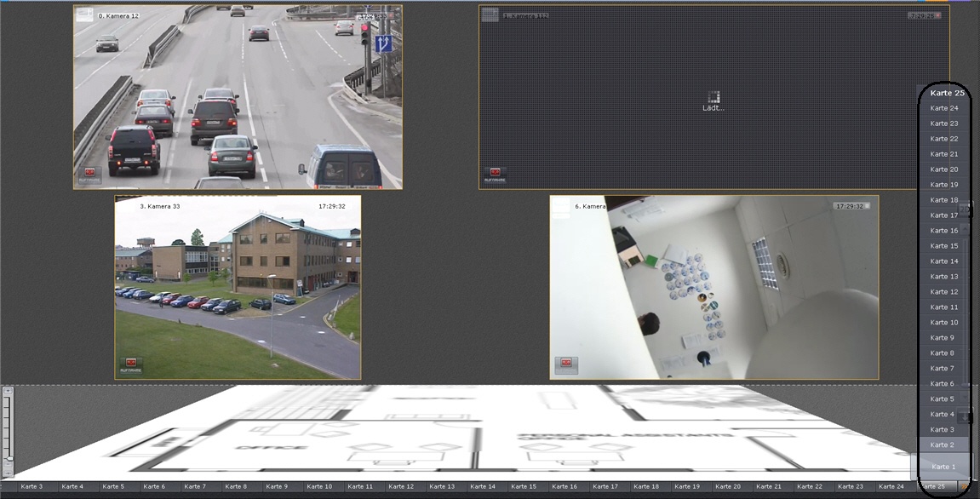The image size is (980, 499).
Task: Click the icon at top-left of the loading tile
Action: 490,15
